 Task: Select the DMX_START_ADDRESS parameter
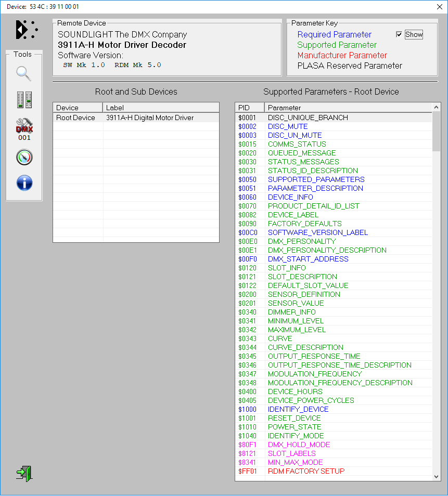point(308,259)
